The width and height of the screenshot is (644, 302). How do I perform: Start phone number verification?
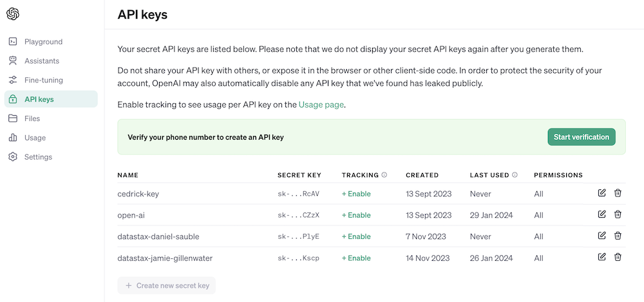coord(581,137)
